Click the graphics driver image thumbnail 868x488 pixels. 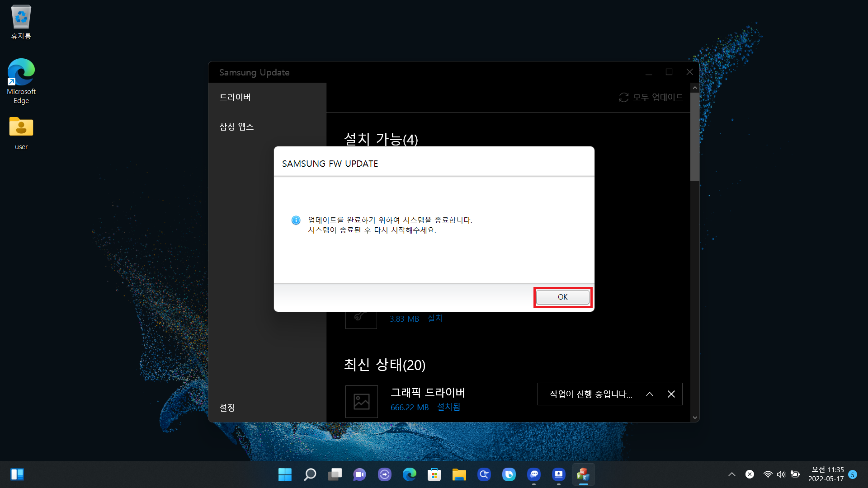361,401
